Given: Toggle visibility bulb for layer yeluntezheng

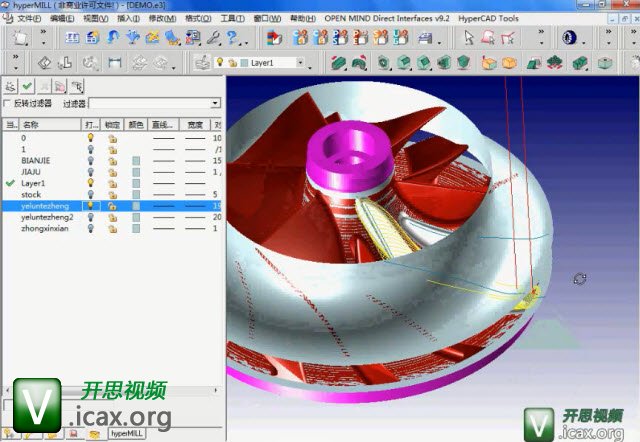Looking at the screenshot, I should click(x=91, y=206).
